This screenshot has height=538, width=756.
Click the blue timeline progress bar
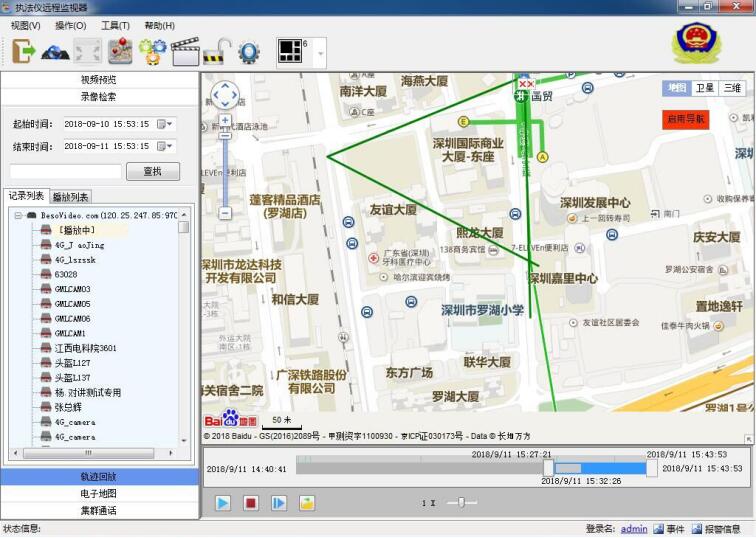tap(613, 468)
